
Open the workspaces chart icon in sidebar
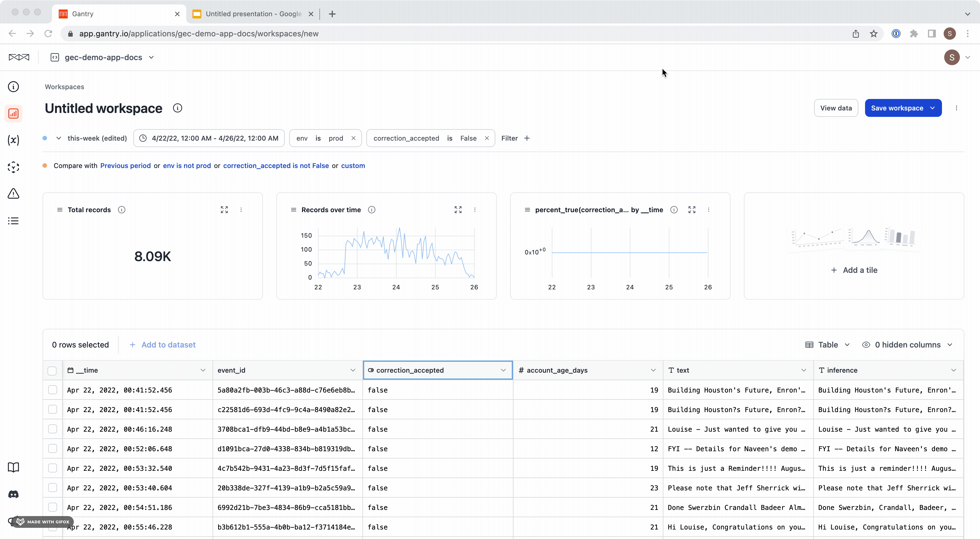pos(13,113)
